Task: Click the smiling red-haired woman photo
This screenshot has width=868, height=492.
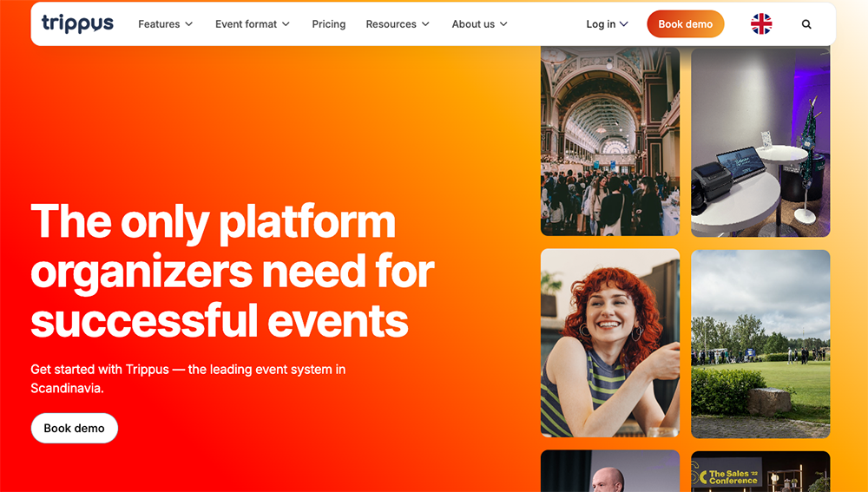Action: click(609, 343)
